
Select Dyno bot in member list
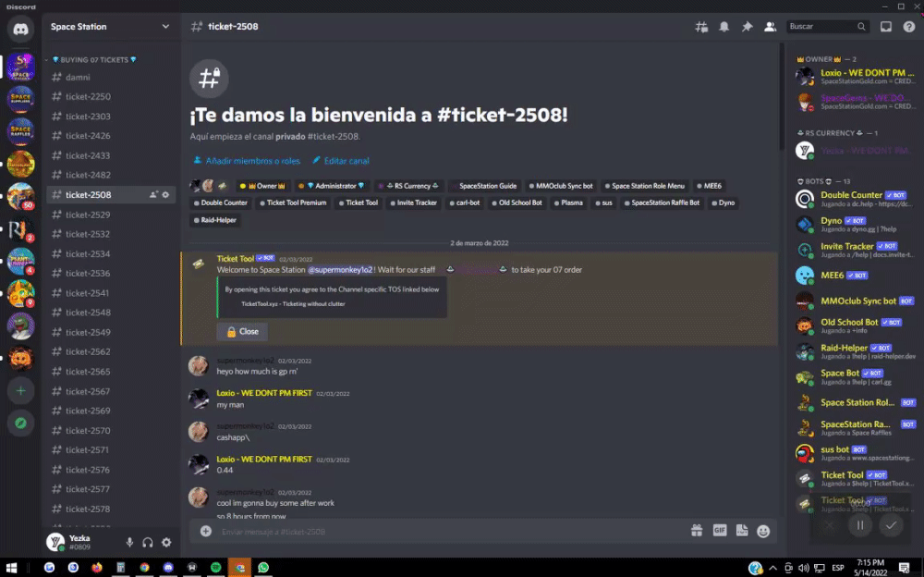855,224
